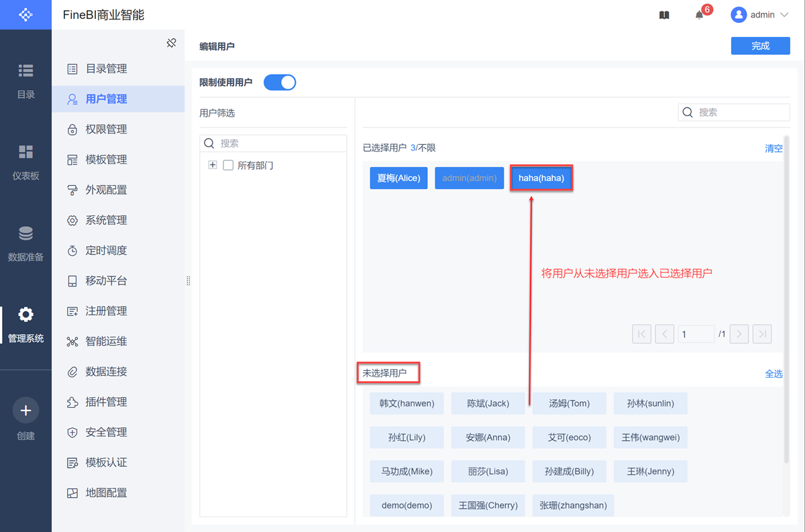
Task: Open the 管理系统 gear section
Action: [25, 325]
